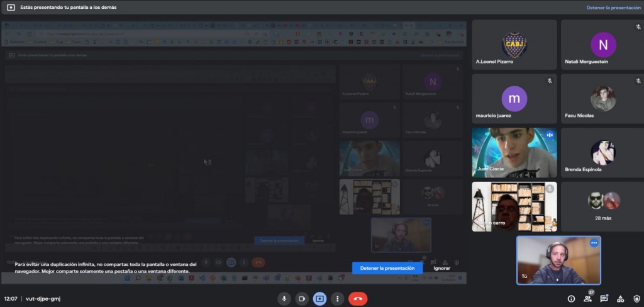Image resolution: width=644 pixels, height=307 pixels.
Task: Open the three-dot more options menu
Action: tap(338, 299)
